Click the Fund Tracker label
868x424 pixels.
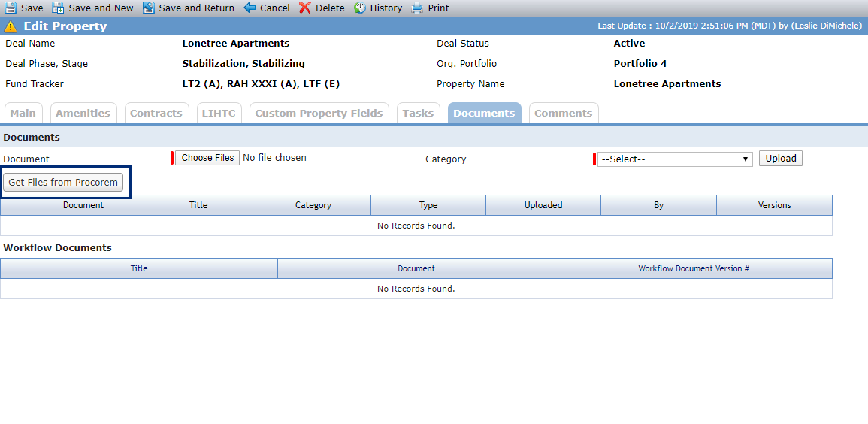click(35, 84)
